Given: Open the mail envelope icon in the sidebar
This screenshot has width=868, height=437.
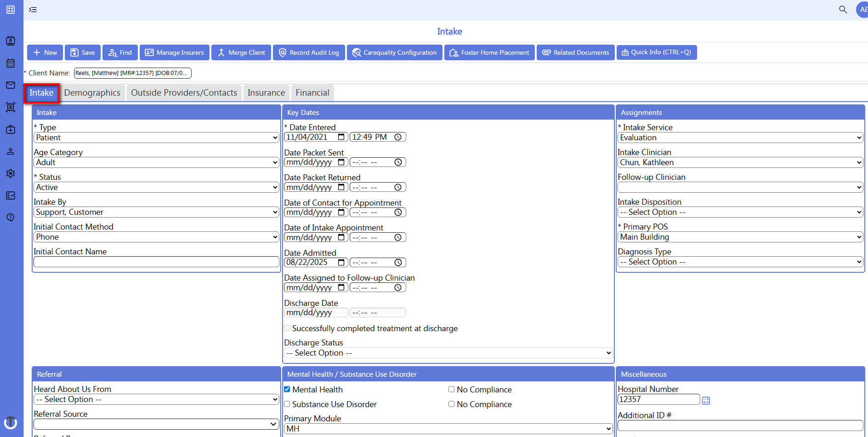Looking at the screenshot, I should coord(10,85).
